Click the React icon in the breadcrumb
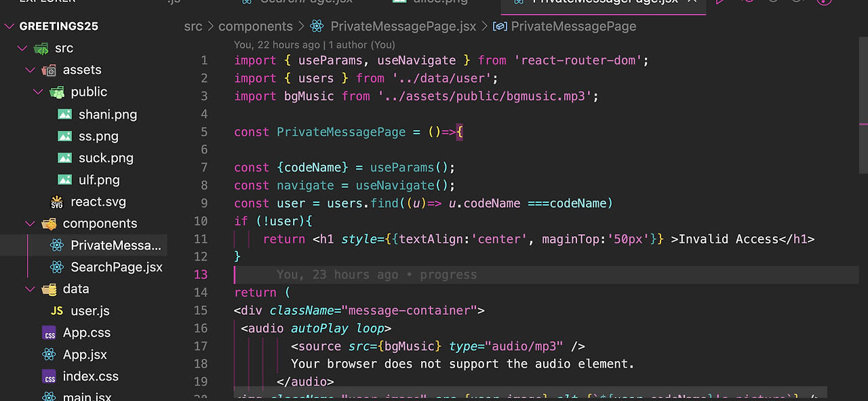Screen dimensions: 868x401 (x=316, y=26)
